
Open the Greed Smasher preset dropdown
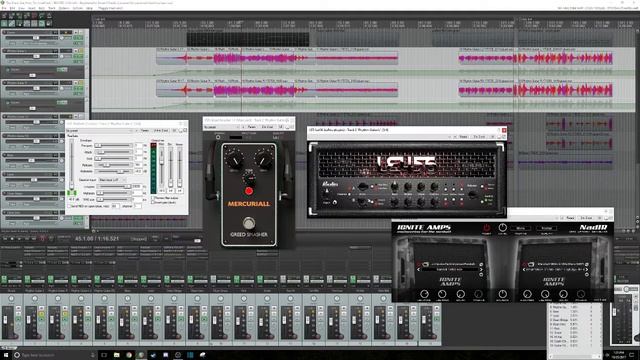point(222,127)
